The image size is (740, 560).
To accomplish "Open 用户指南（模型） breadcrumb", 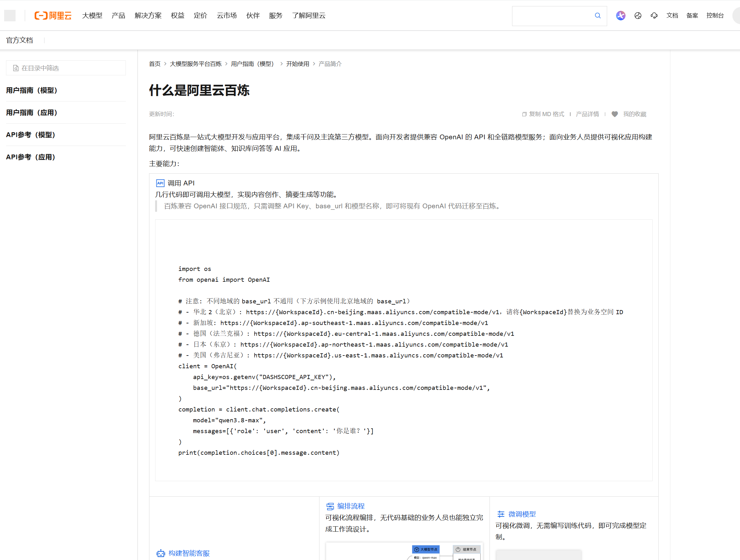I will [x=254, y=64].
